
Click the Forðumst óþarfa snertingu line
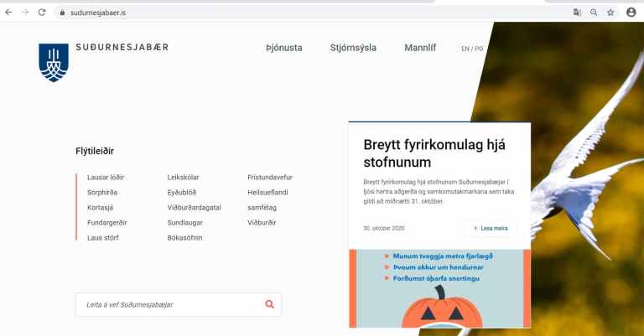436,278
